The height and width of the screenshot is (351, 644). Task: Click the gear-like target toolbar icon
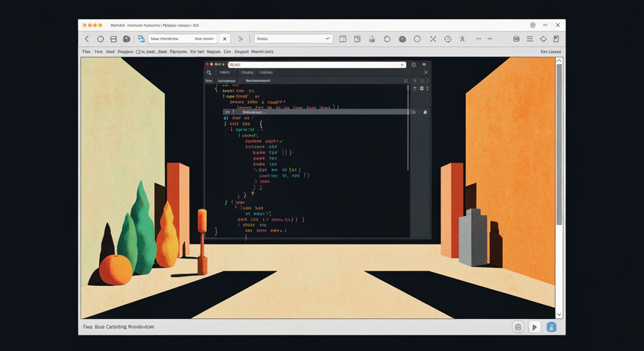(448, 39)
